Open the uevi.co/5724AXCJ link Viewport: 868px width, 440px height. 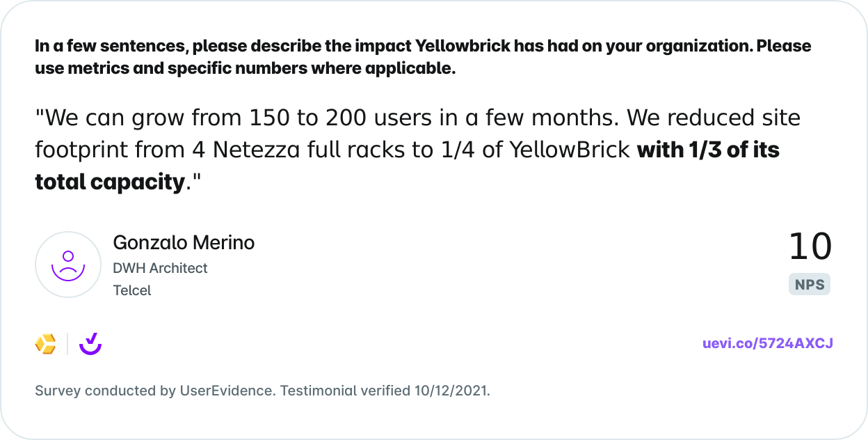768,343
